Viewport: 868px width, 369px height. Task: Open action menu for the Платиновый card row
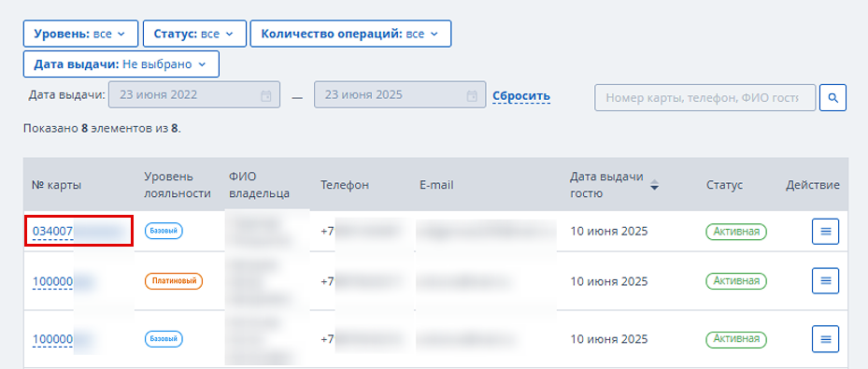[x=825, y=281]
